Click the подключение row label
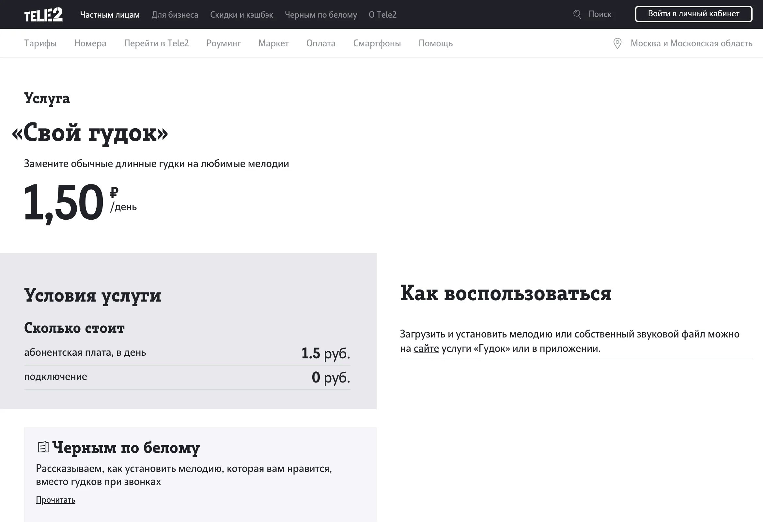The width and height of the screenshot is (763, 532). 55,377
